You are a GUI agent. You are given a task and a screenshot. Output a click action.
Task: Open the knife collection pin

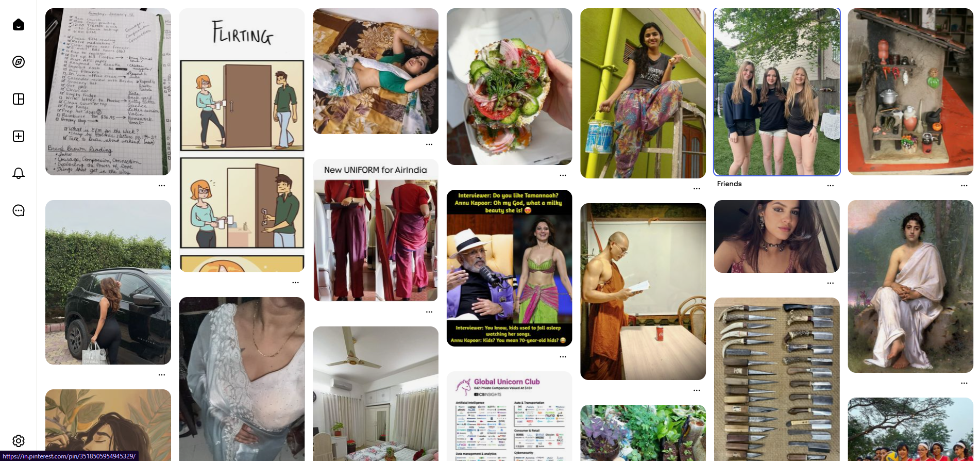pos(776,379)
